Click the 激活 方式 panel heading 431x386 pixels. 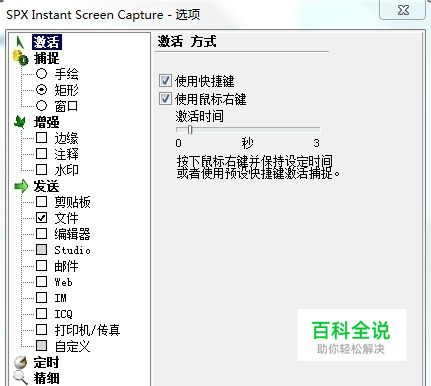tap(187, 42)
